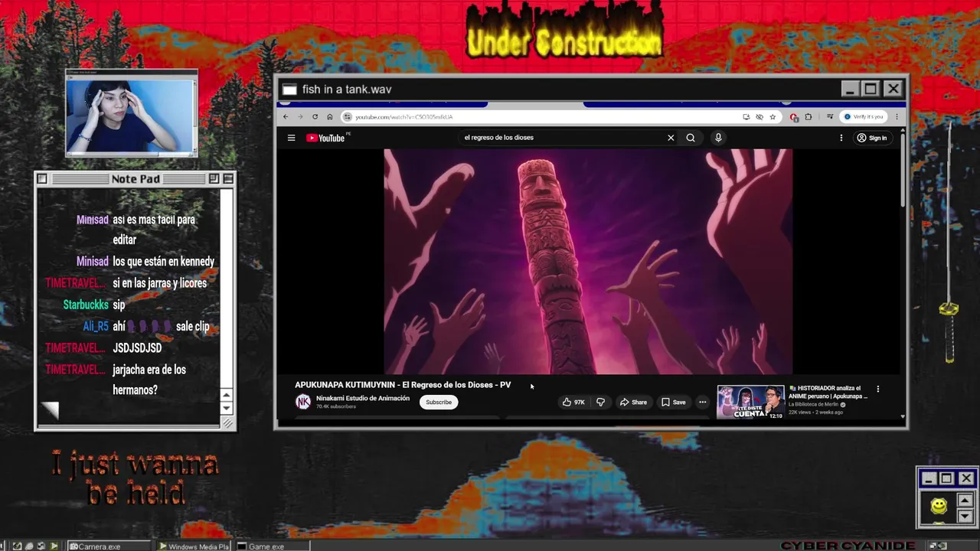Screen dimensions: 980x551
Task: Click username Starbuckks in chat
Action: (x=86, y=305)
